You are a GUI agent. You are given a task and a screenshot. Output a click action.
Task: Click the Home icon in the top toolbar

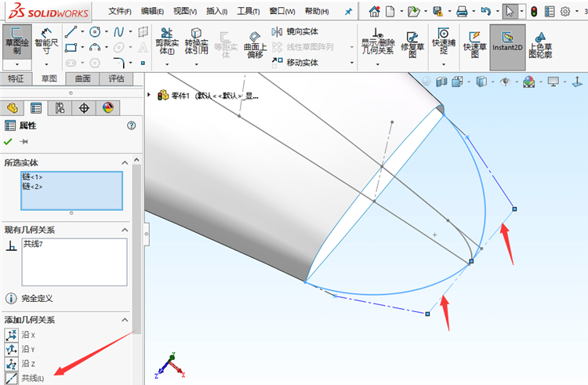coord(374,12)
